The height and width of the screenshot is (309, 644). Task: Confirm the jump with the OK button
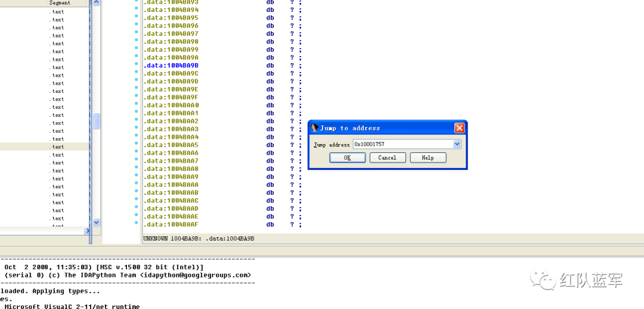click(348, 158)
